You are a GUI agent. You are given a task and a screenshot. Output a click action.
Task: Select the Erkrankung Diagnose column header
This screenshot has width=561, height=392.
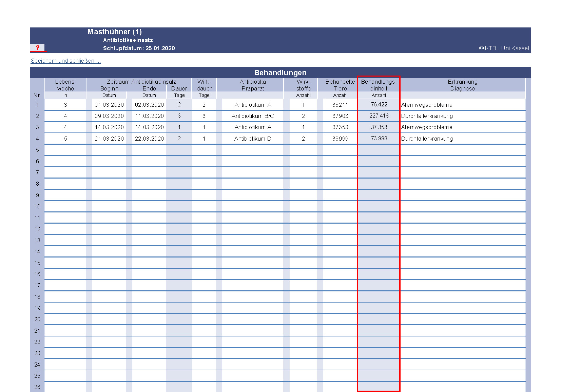click(x=462, y=85)
